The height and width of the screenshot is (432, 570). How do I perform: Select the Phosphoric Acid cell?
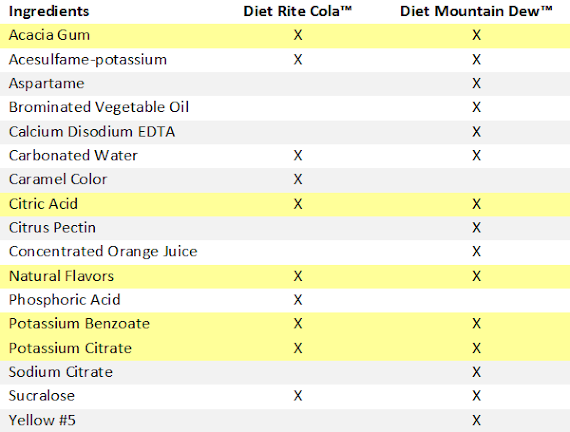click(x=64, y=300)
